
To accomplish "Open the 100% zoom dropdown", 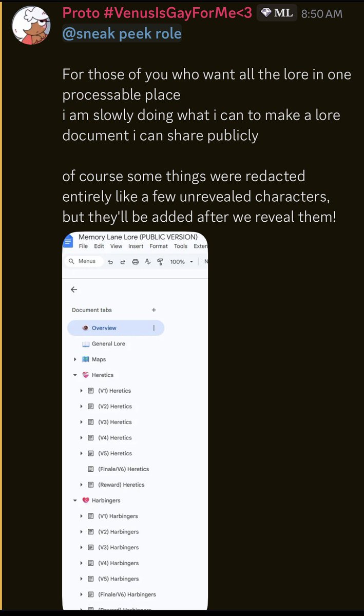I will (x=182, y=262).
